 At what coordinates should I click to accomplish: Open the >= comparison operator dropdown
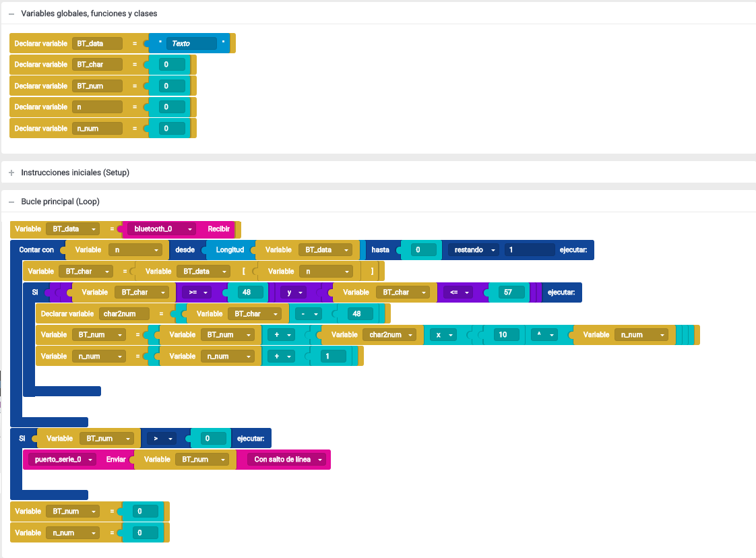pyautogui.click(x=197, y=292)
